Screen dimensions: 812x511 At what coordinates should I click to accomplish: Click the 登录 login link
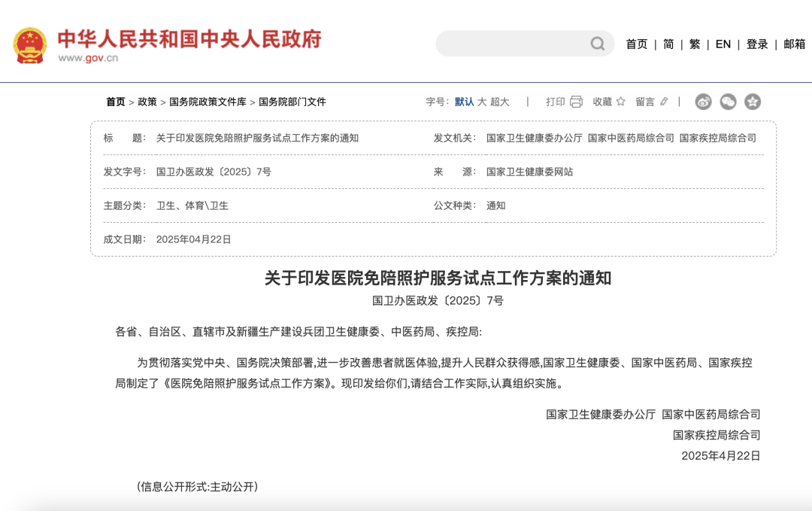click(x=757, y=44)
